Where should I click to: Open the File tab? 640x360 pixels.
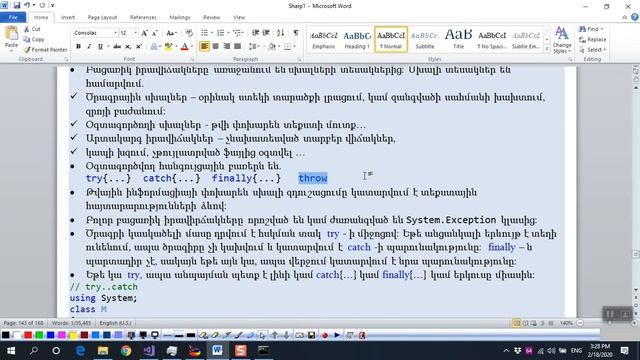point(13,17)
